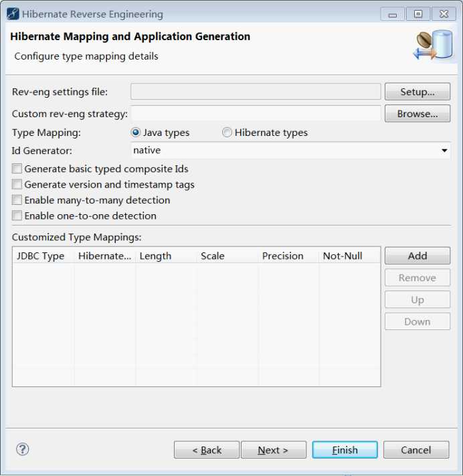The image size is (463, 476).
Task: Go to the previous page with Back
Action: coord(207,450)
